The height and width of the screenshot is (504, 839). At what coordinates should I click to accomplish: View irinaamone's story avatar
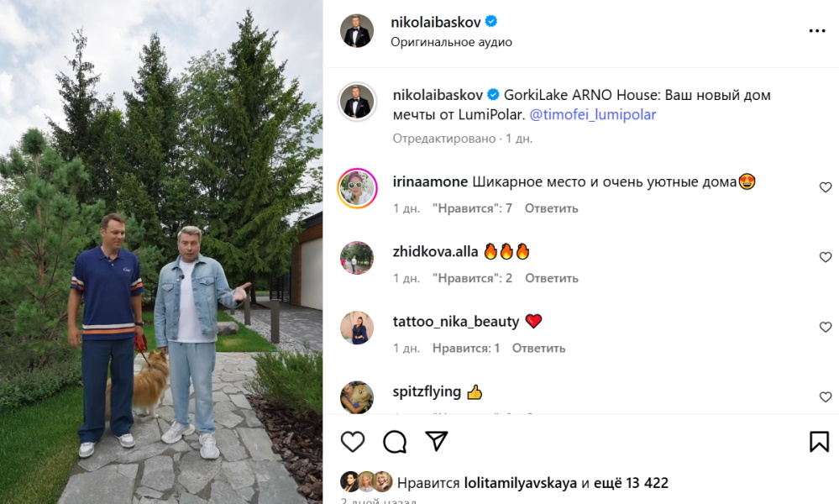point(357,188)
